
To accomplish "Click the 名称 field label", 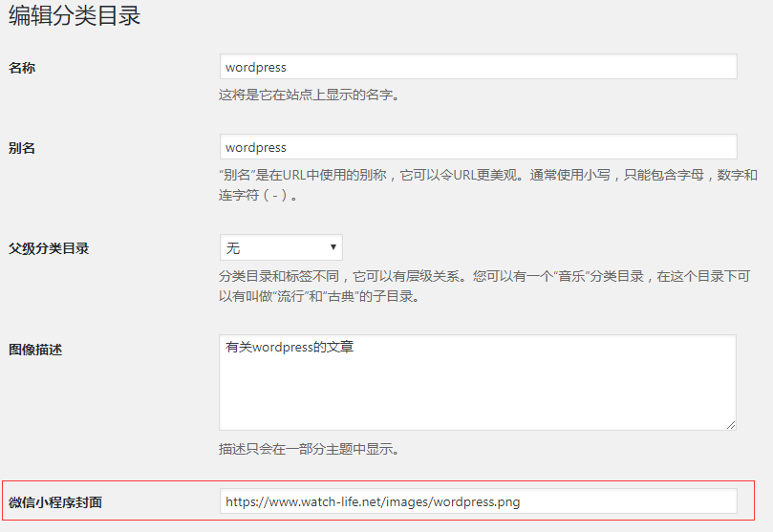I will tap(22, 68).
